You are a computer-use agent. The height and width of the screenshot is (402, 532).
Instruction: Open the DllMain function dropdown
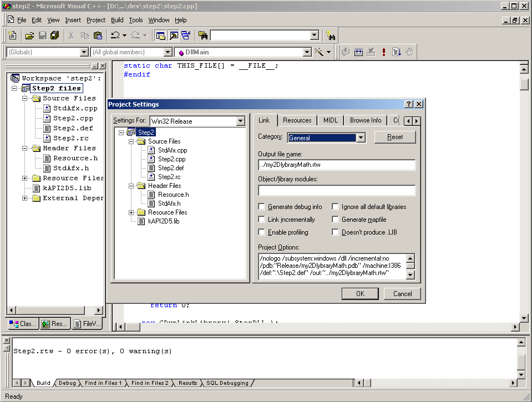pyautogui.click(x=307, y=52)
